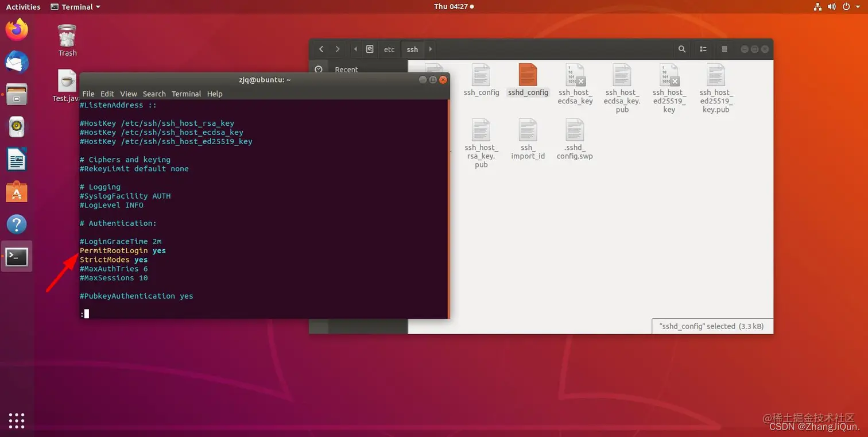The height and width of the screenshot is (437, 868).
Task: Click the #MaxAuthTries 6 line
Action: tap(114, 269)
